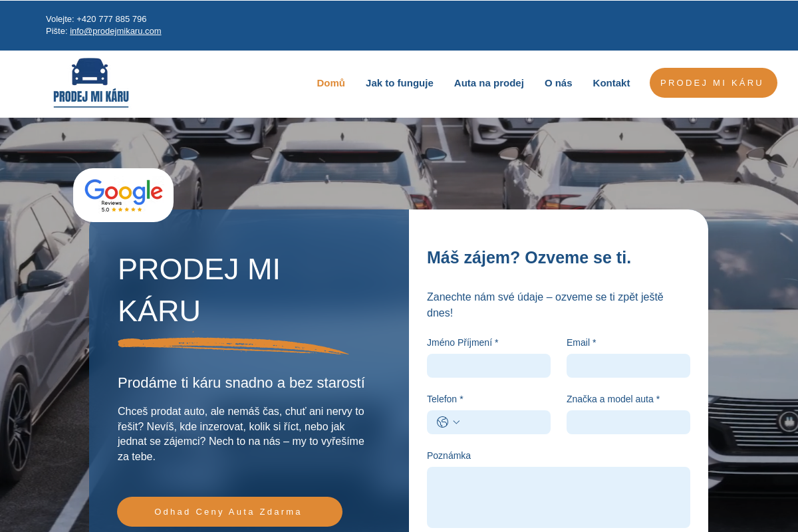This screenshot has height=532, width=798.
Task: Click the heading Máš zájem? Ozveme se ti.
Action: [x=529, y=257]
